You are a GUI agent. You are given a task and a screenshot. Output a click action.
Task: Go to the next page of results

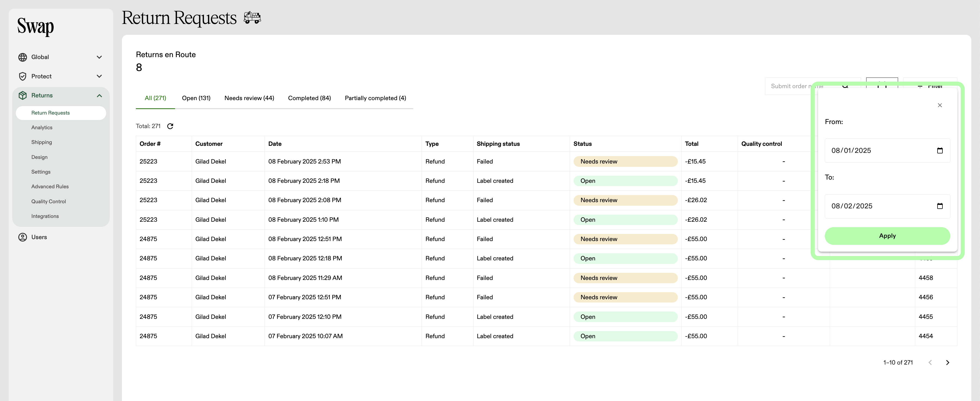pos(947,363)
